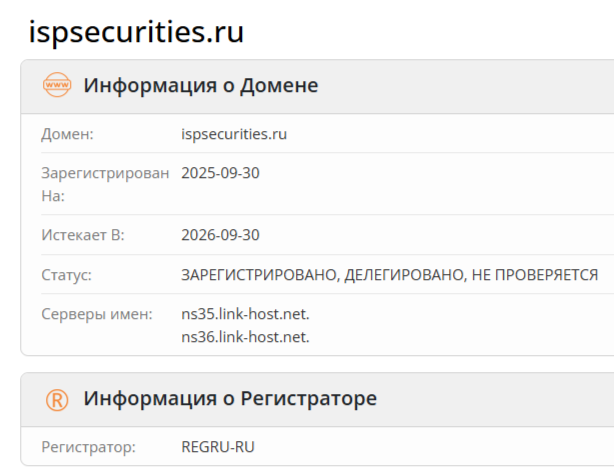The height and width of the screenshot is (471, 614).
Task: Click the REGRU-RU registrar value
Action: click(x=218, y=447)
